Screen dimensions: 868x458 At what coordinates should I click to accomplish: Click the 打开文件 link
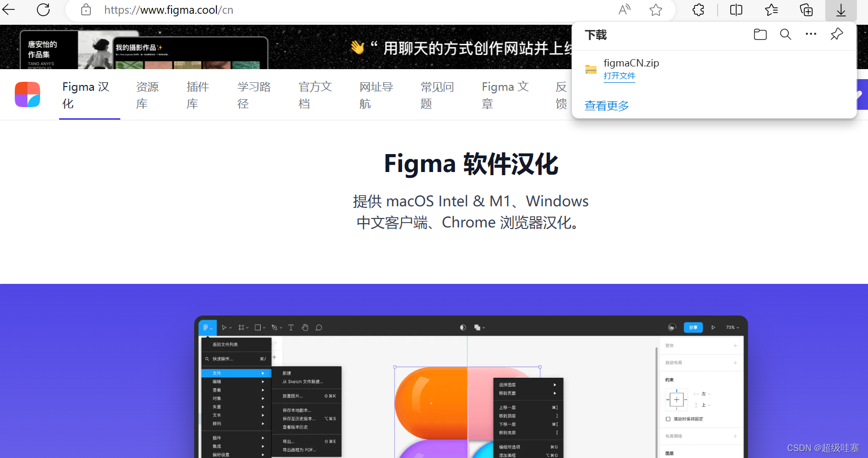click(619, 76)
